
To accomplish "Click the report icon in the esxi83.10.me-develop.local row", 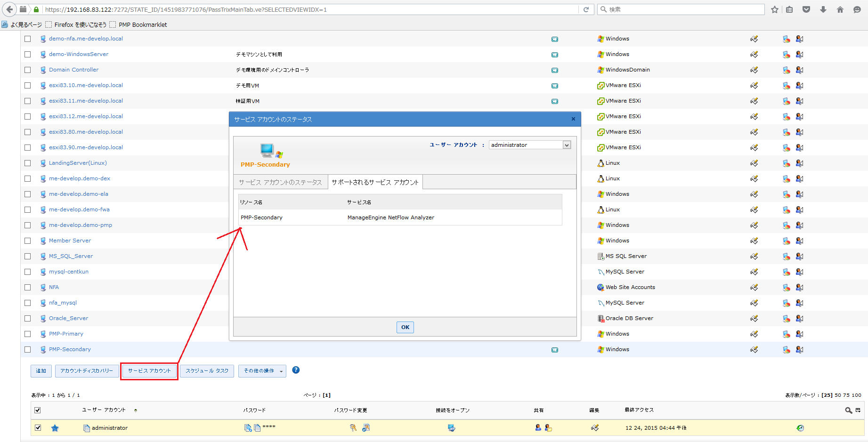I will (786, 86).
